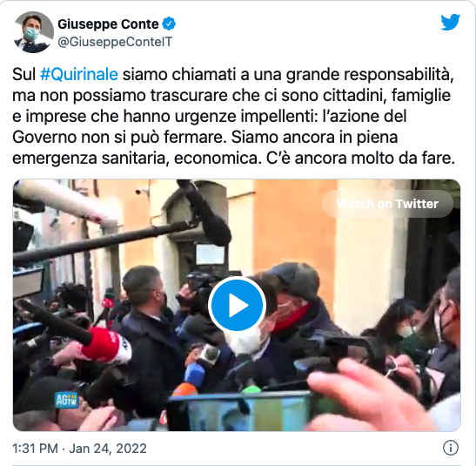Play the embedded video
This screenshot has width=476, height=466.
[x=237, y=305]
